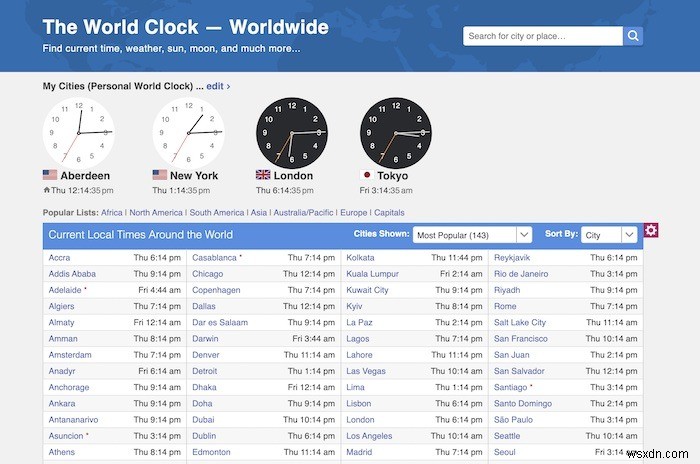The image size is (700, 464).
Task: Open the Amsterdam city link
Action: (x=69, y=355)
